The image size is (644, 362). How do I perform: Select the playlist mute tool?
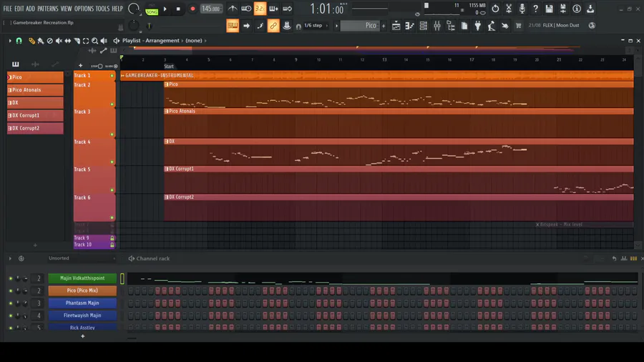tap(59, 41)
